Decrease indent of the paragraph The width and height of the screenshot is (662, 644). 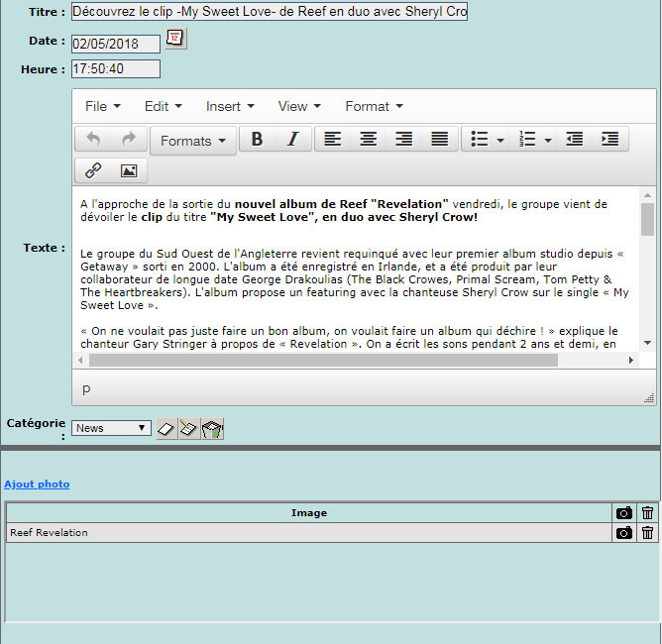click(x=575, y=139)
